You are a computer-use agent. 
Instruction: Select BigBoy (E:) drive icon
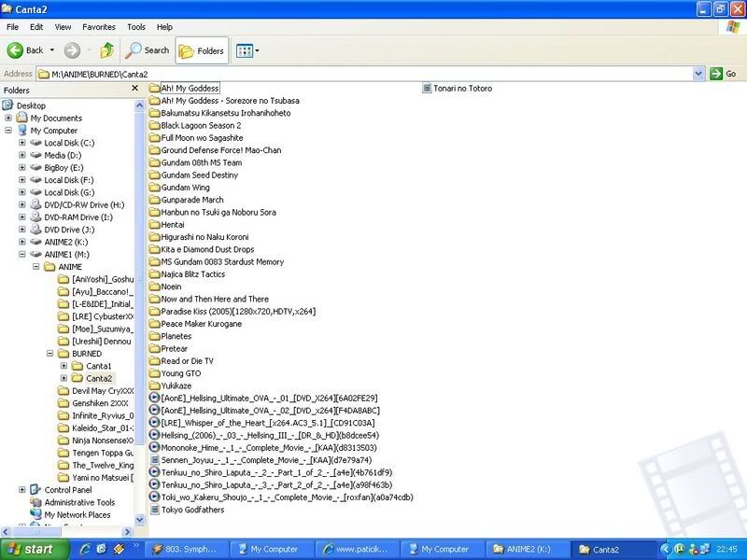pos(35,167)
